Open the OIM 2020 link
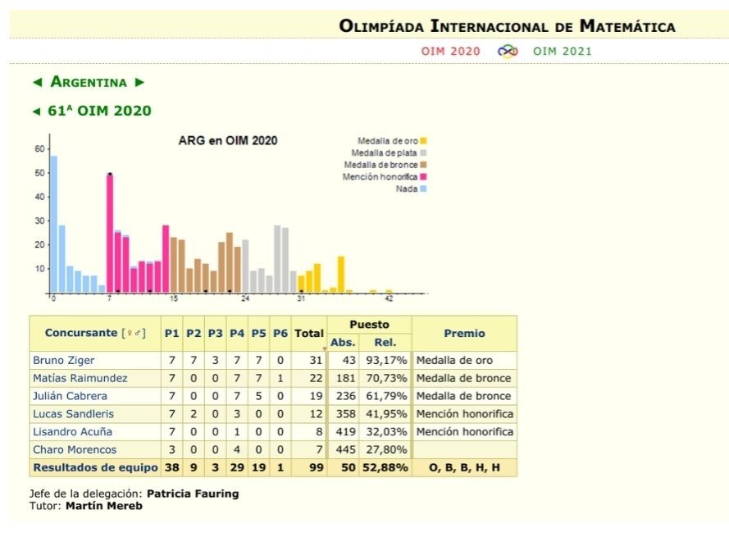 coord(450,51)
